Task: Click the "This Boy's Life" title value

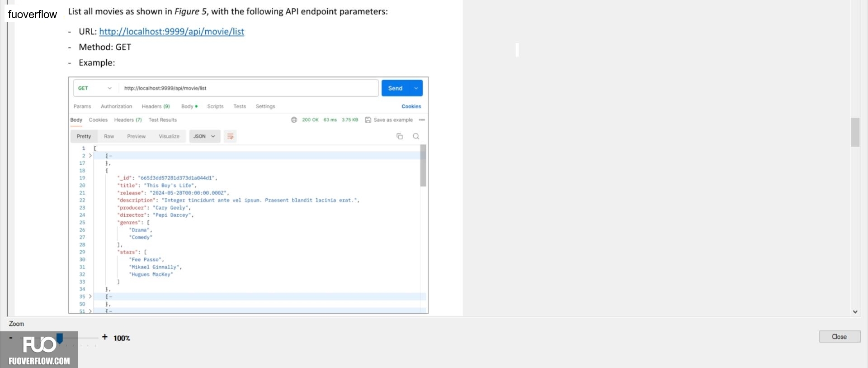Action: tap(170, 186)
